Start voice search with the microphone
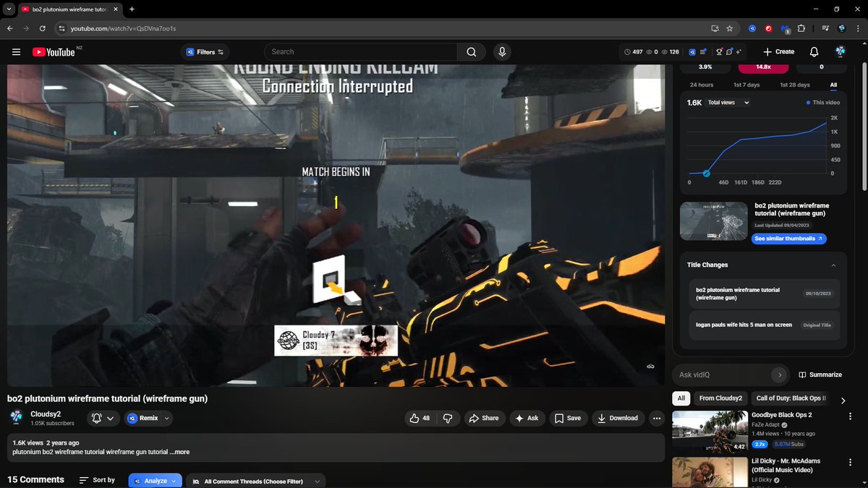This screenshot has height=488, width=868. (502, 52)
